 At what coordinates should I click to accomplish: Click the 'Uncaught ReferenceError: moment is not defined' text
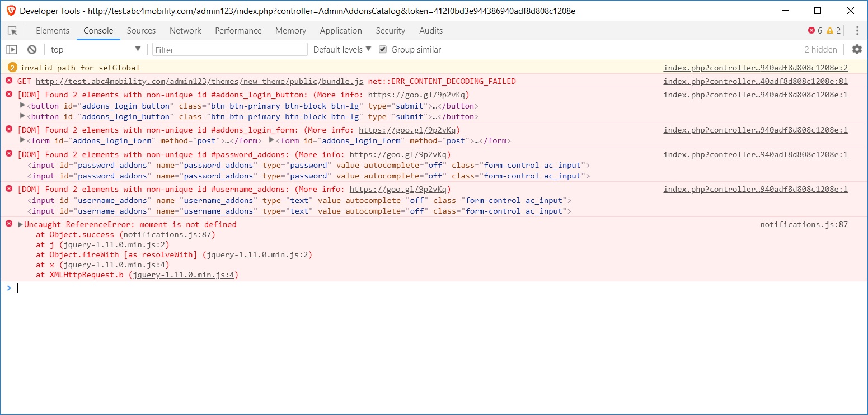(x=130, y=224)
